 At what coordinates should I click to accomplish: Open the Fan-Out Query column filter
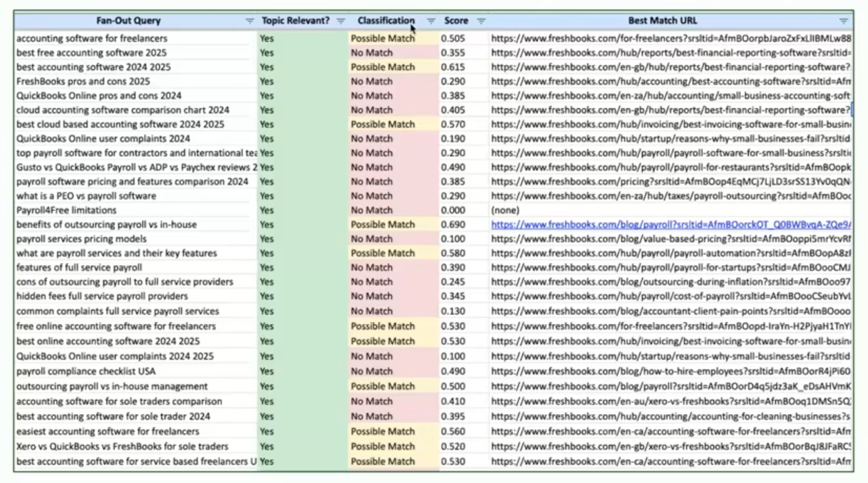250,21
